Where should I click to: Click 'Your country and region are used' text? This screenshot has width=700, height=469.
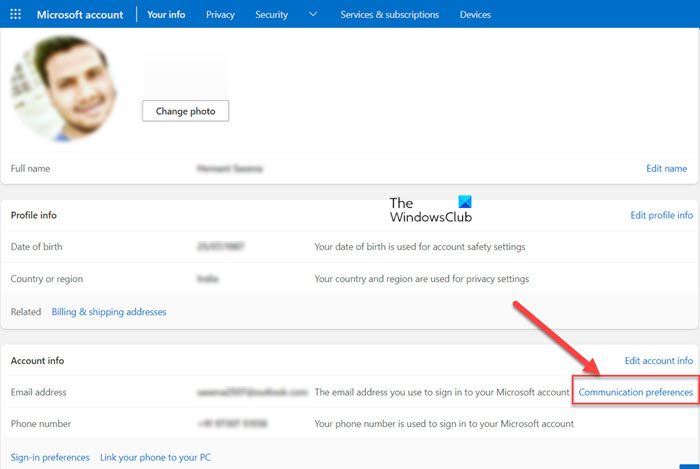(421, 278)
